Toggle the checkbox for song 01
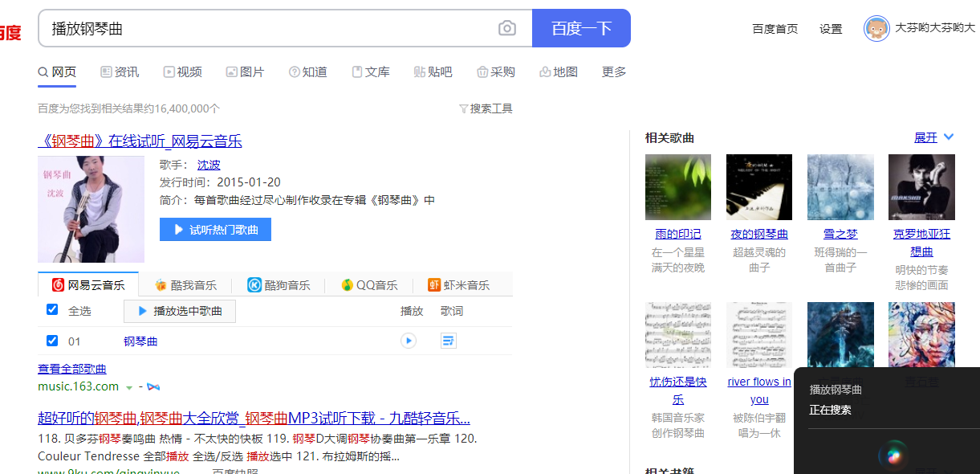Image resolution: width=980 pixels, height=474 pixels. click(52, 341)
